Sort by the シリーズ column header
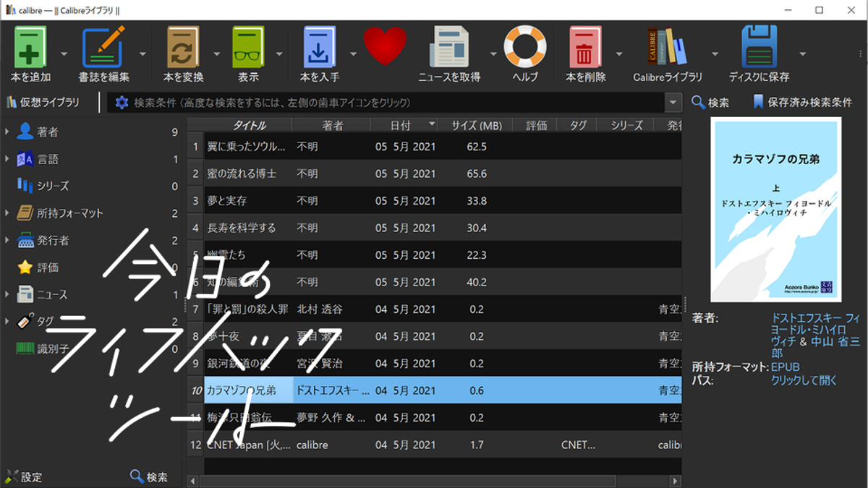This screenshot has width=868, height=488. click(x=626, y=125)
